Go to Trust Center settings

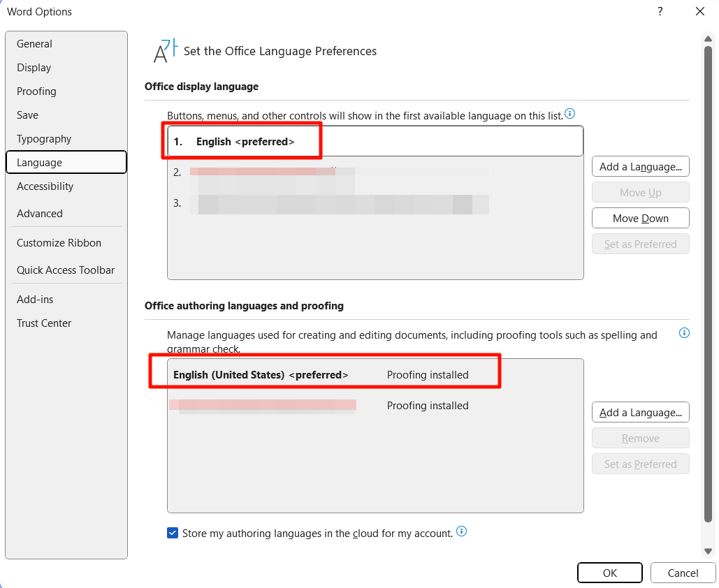(44, 323)
